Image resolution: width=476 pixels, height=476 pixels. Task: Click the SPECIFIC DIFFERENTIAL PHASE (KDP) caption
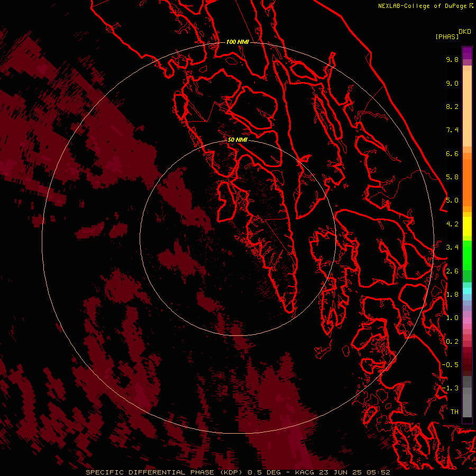click(x=164, y=472)
